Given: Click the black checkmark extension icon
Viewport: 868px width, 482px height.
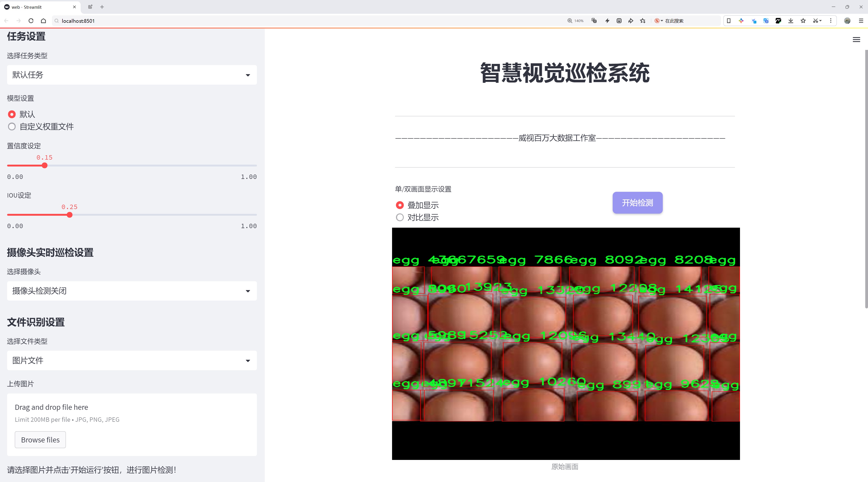Looking at the screenshot, I should click(778, 21).
